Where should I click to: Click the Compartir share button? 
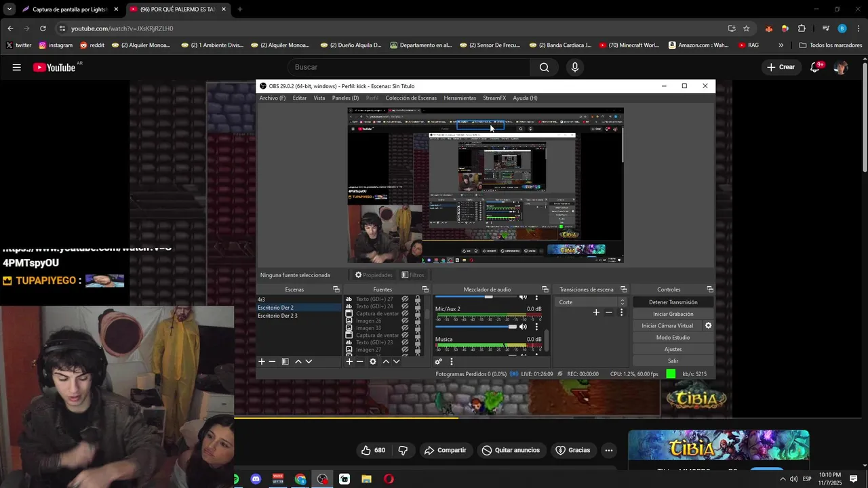pos(445,450)
